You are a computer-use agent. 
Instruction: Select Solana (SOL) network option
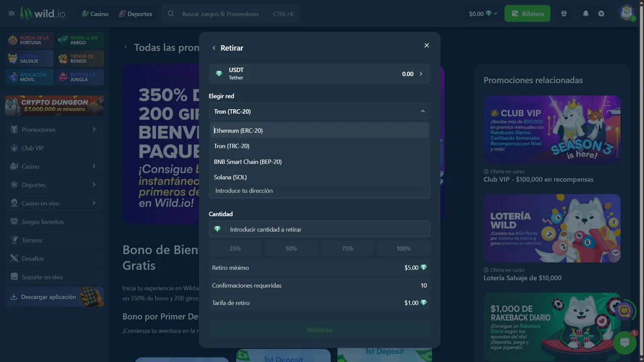(x=319, y=177)
